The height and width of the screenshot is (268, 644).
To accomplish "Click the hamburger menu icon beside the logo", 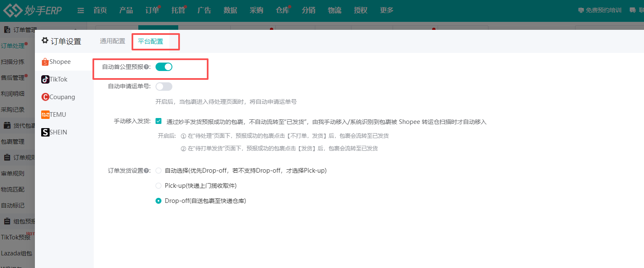I will pos(80,10).
